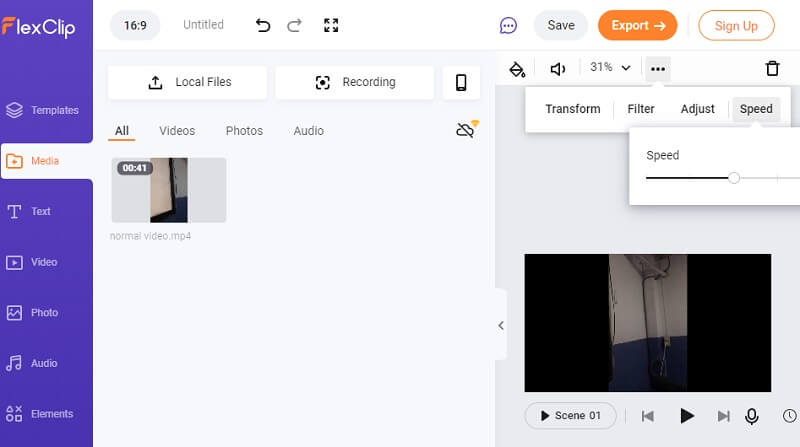Image resolution: width=800 pixels, height=447 pixels.
Task: Open the chat feedback bubble icon
Action: click(508, 26)
